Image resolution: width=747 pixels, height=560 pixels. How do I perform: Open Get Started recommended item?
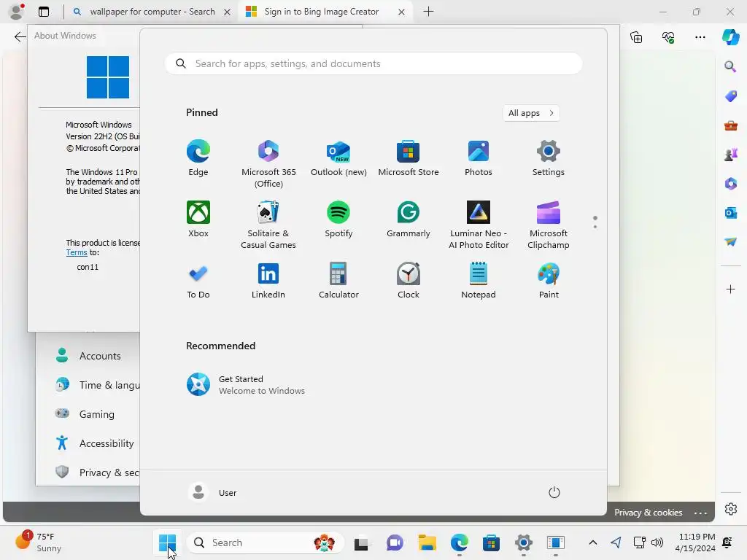[246, 384]
